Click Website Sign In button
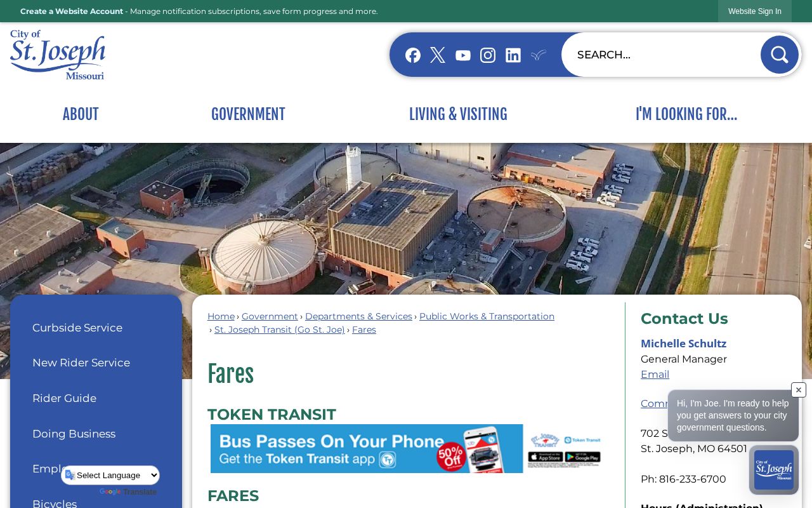This screenshot has height=508, width=812. (755, 11)
